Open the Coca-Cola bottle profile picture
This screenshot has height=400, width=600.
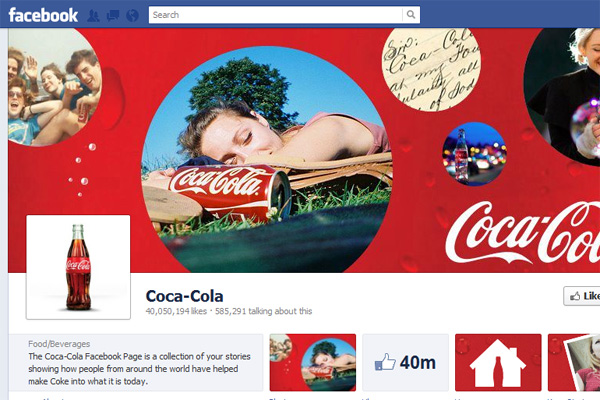point(78,267)
